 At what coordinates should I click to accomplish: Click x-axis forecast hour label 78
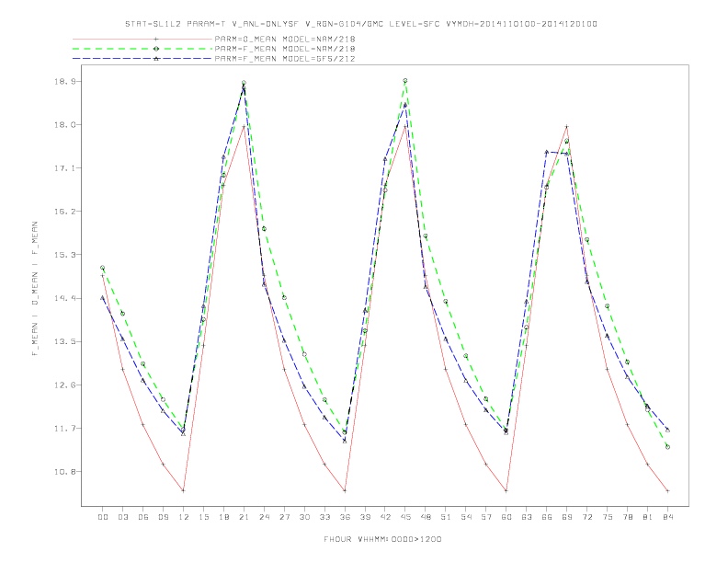(627, 517)
